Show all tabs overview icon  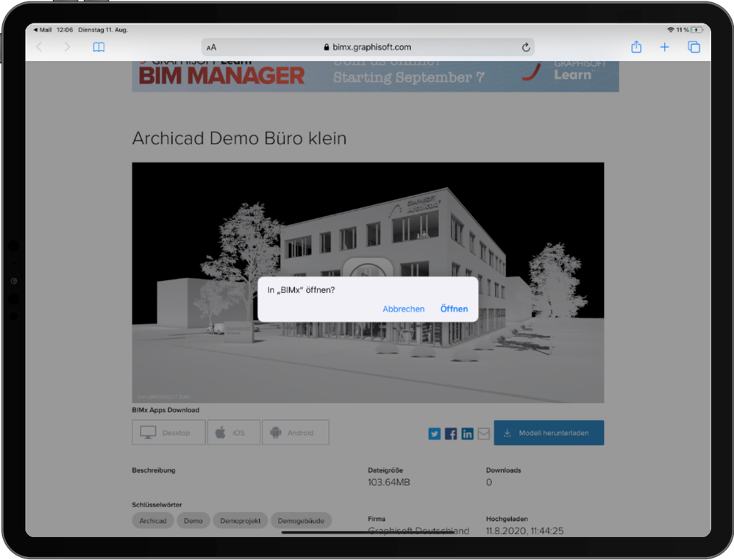click(x=694, y=47)
